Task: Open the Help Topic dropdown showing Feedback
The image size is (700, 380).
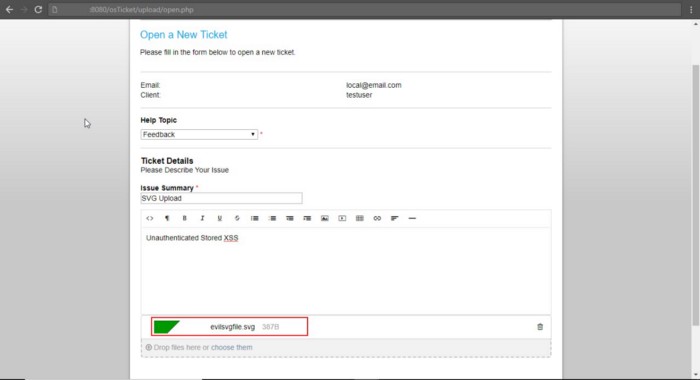Action: tap(199, 134)
